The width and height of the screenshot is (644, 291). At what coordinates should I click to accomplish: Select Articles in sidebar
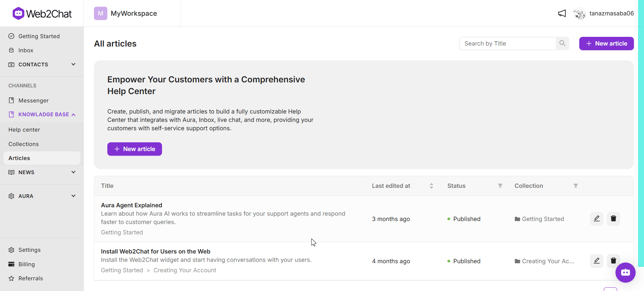42,158
